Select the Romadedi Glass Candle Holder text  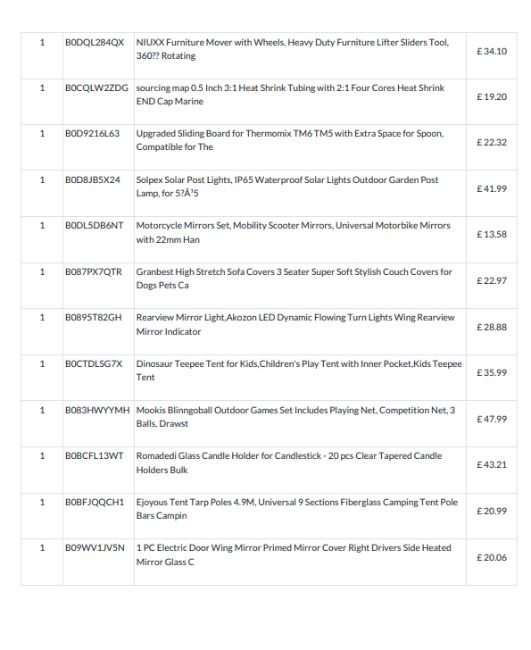(289, 463)
